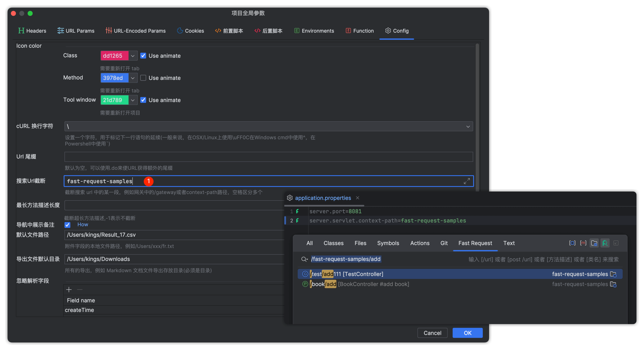
Task: Expand the Method color dropdown arrow
Action: pyautogui.click(x=133, y=78)
